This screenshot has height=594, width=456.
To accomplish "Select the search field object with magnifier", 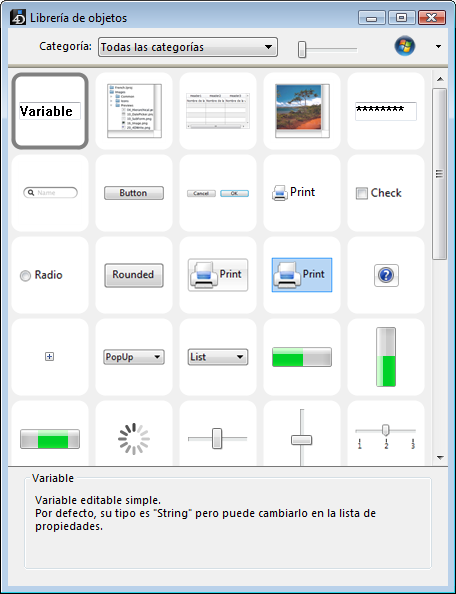I will pyautogui.click(x=50, y=192).
